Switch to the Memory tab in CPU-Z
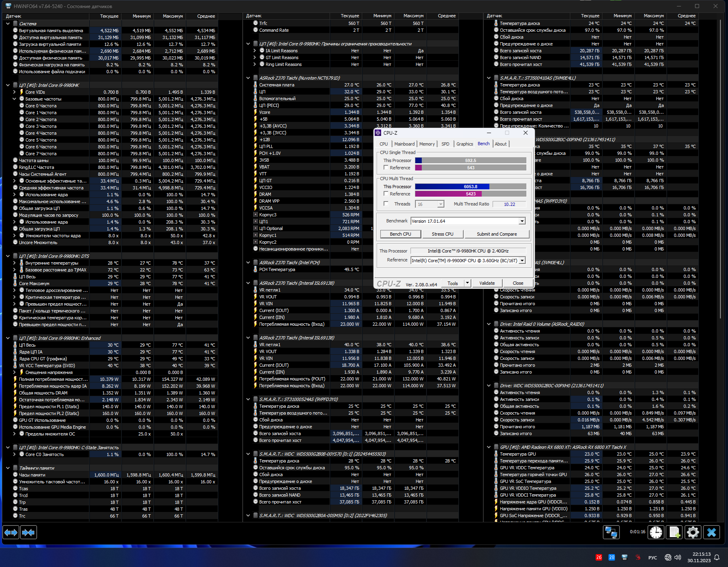Viewport: 728px width, 567px height. [x=427, y=144]
